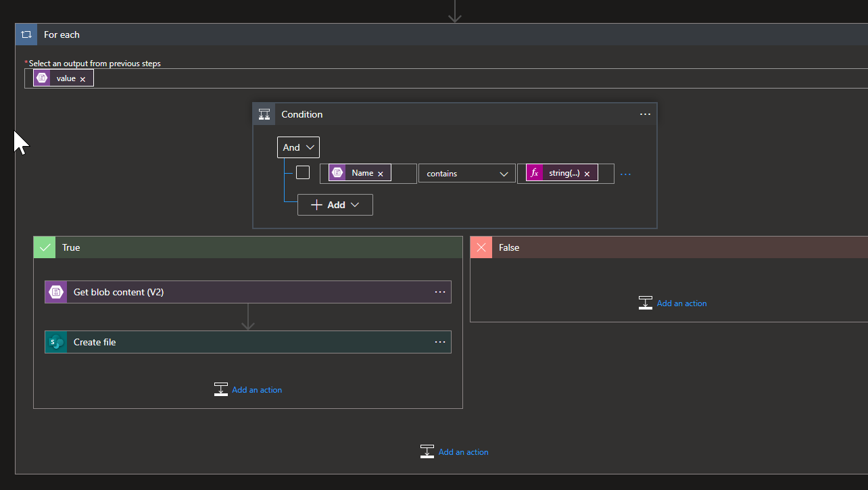This screenshot has width=868, height=490.
Task: Collapse the Condition card via its title
Action: pyautogui.click(x=302, y=114)
